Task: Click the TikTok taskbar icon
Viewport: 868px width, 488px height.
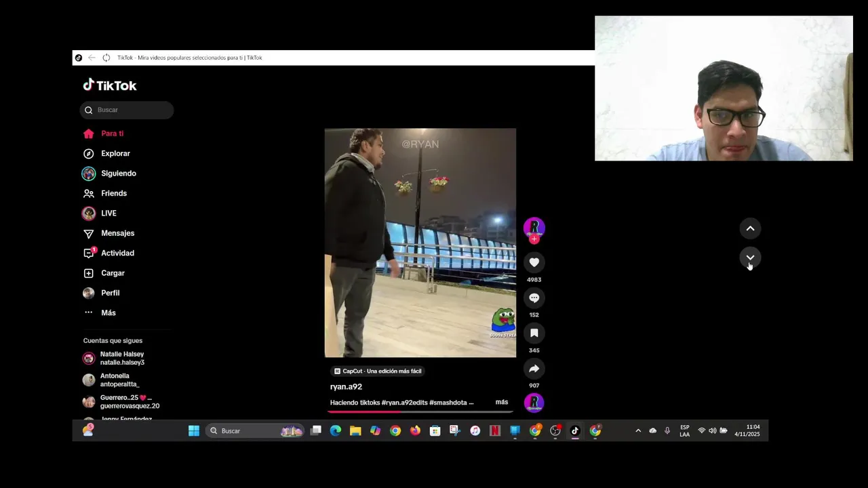Action: coord(575,431)
